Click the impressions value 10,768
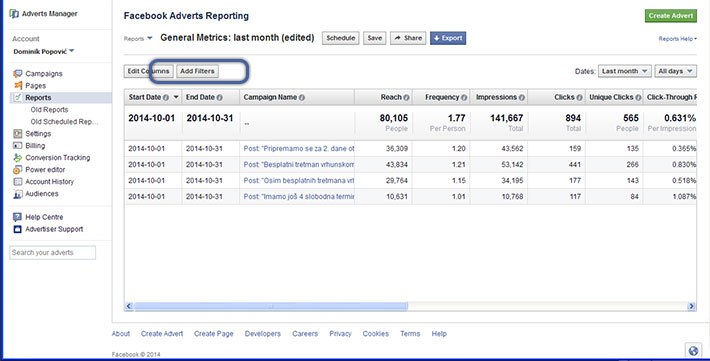Image resolution: width=710 pixels, height=361 pixels. (511, 197)
